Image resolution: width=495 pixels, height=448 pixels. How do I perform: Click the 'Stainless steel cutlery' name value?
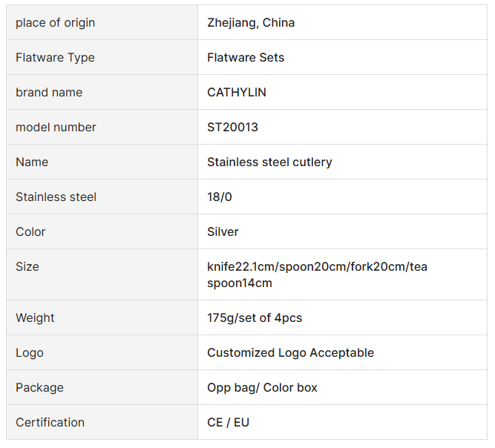269,162
